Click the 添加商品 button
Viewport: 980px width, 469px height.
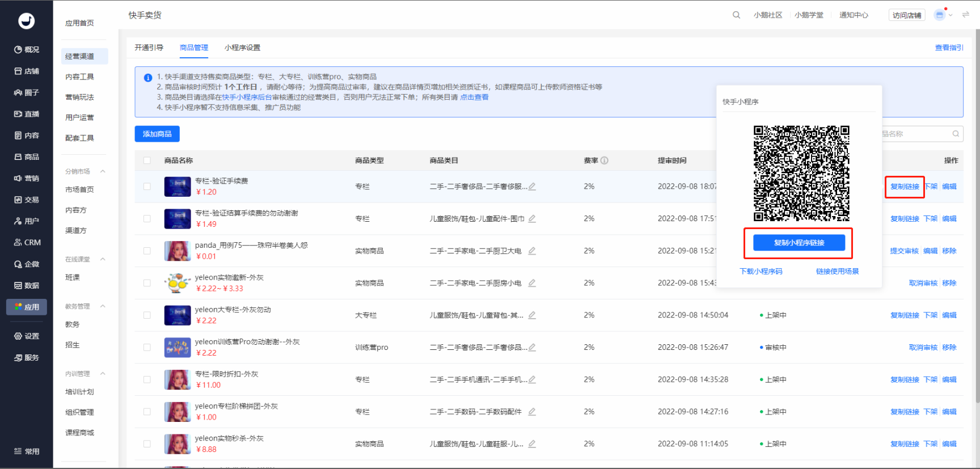pyautogui.click(x=157, y=134)
